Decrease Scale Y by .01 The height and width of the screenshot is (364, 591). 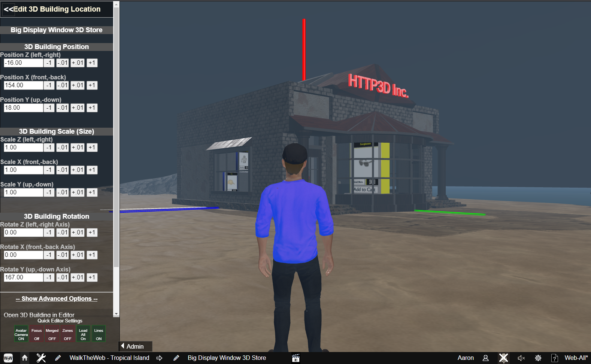63,192
